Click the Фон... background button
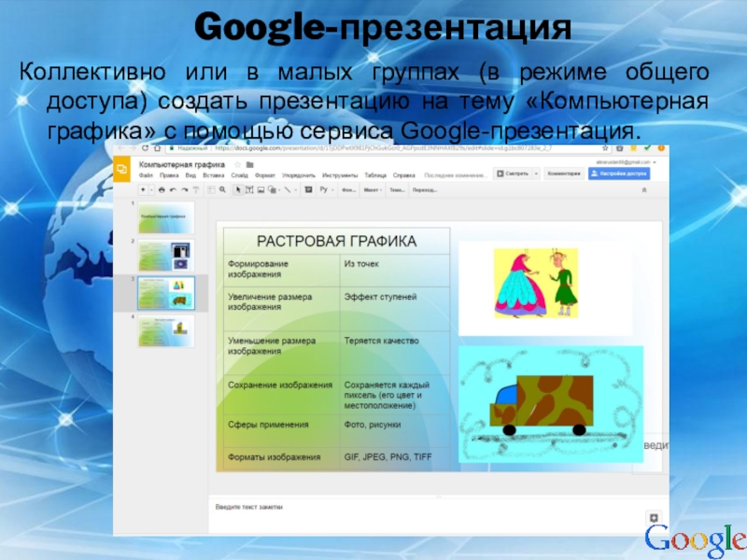 tap(348, 189)
